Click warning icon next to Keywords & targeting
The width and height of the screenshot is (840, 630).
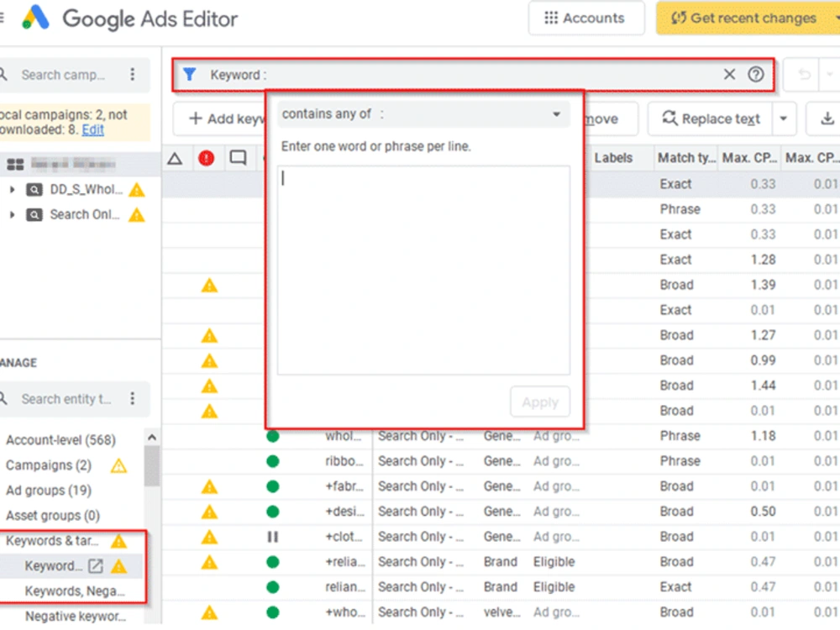(118, 541)
